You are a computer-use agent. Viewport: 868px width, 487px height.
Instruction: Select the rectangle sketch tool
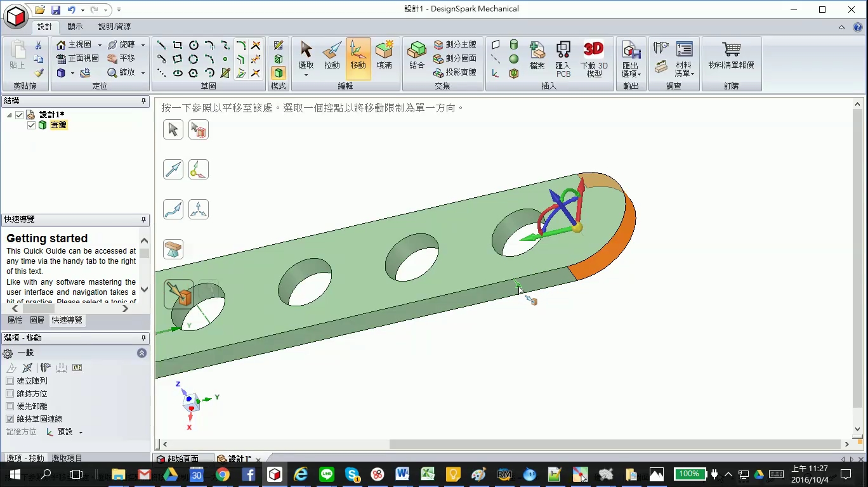[x=178, y=45]
